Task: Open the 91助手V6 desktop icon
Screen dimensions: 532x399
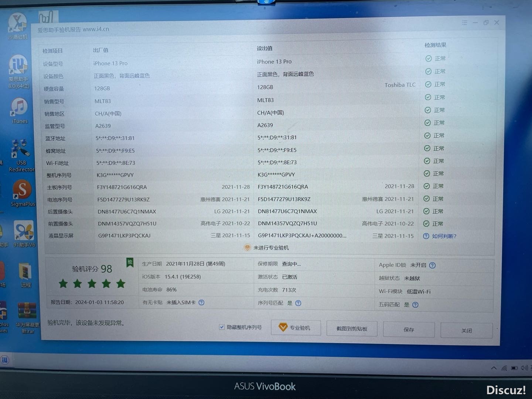Action: pos(24,233)
